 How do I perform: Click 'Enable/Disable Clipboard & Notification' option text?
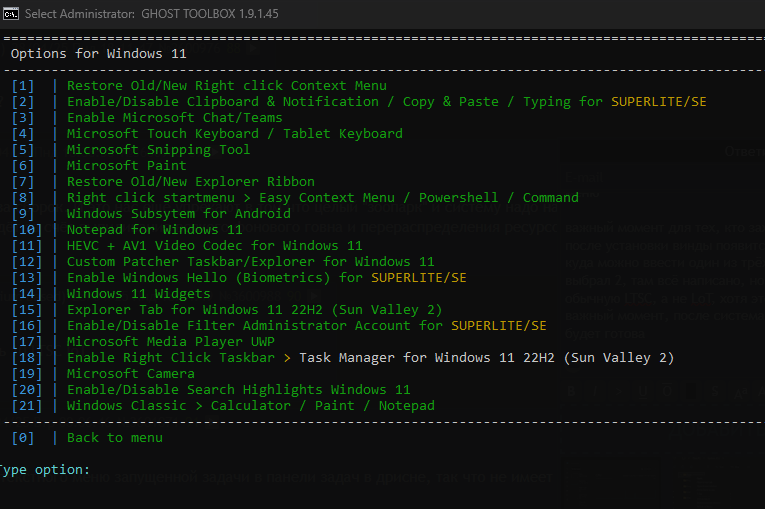[x=223, y=102]
